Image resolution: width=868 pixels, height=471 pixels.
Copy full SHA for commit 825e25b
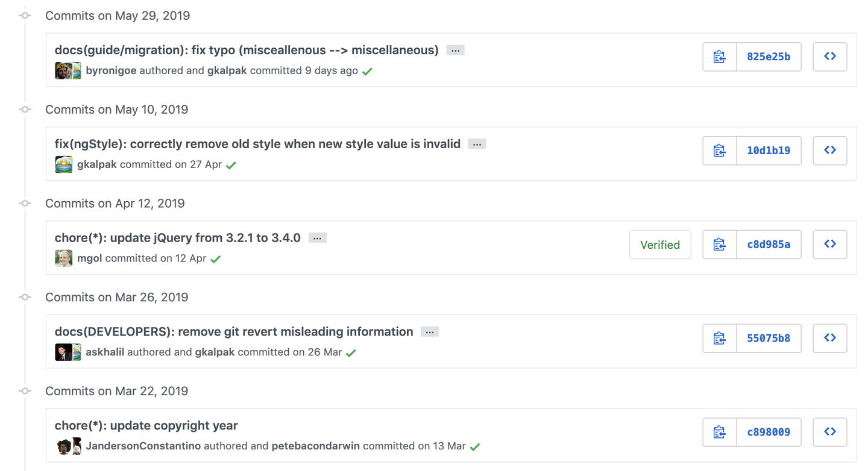(720, 57)
